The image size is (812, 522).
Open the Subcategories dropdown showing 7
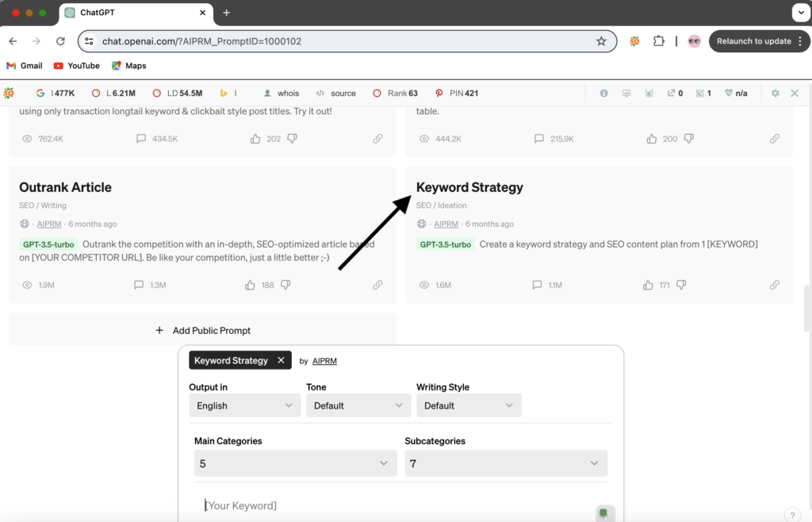pyautogui.click(x=505, y=463)
